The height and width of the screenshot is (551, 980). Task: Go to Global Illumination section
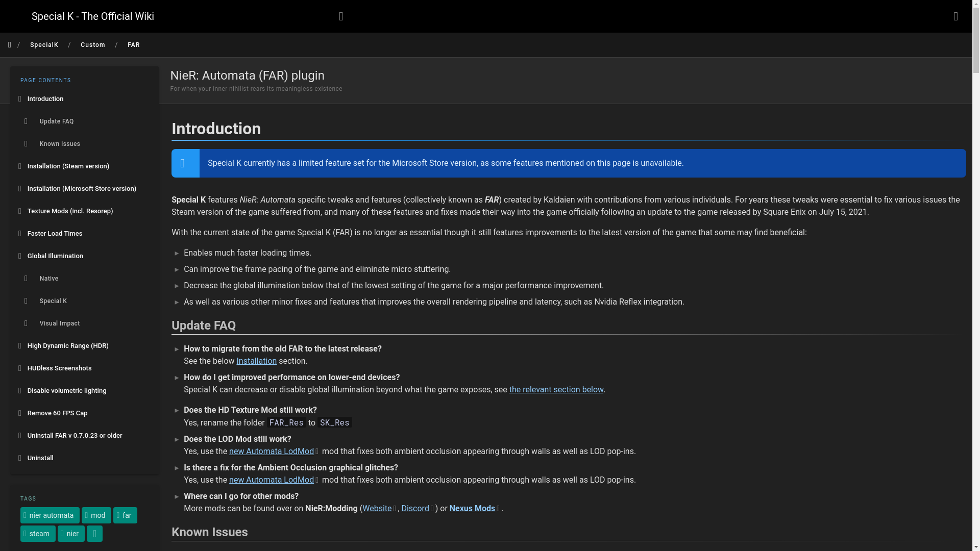click(85, 256)
